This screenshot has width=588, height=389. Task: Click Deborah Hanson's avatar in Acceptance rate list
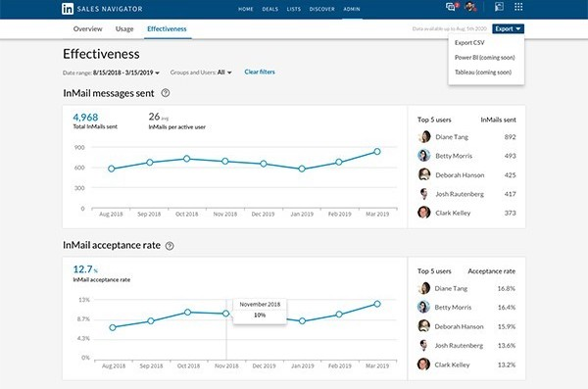(423, 326)
